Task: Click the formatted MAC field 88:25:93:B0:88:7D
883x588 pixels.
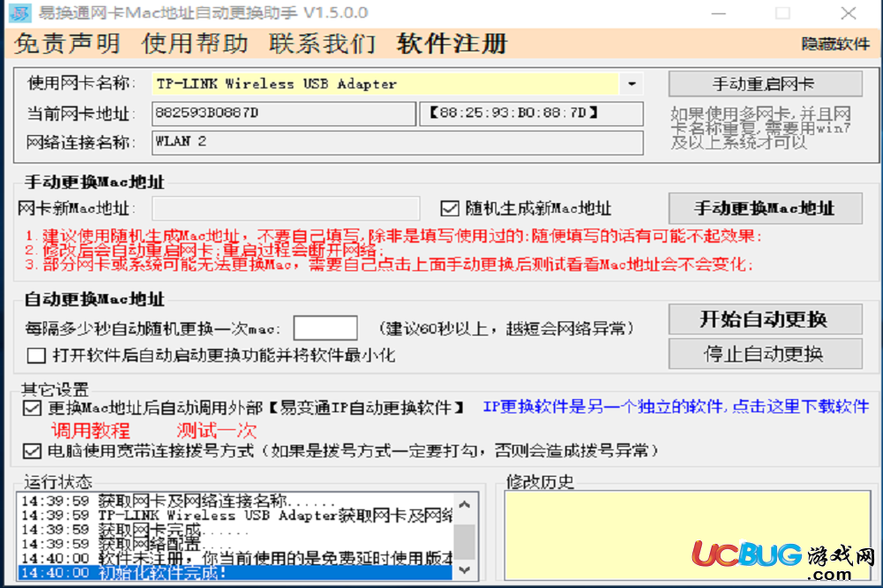Action: tap(531, 113)
